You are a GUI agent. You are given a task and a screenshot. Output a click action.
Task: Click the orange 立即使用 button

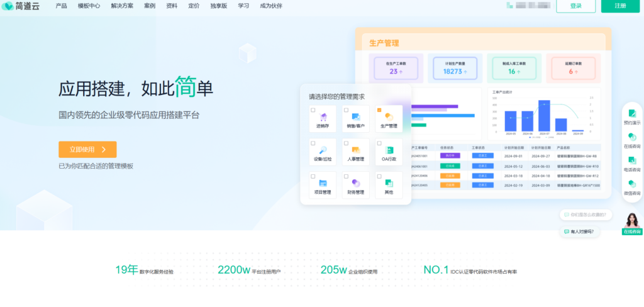[x=87, y=150]
